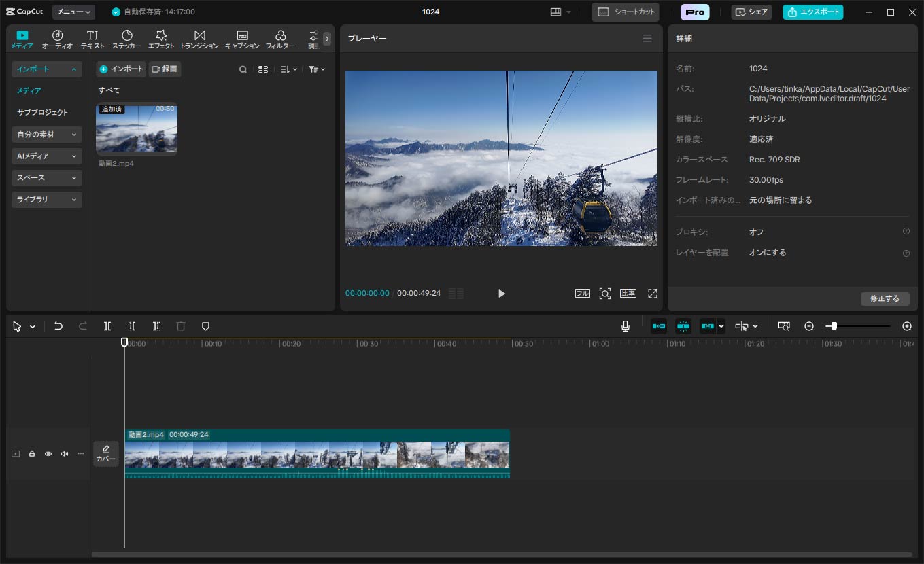
Task: Switch to the オーディオ tab
Action: pyautogui.click(x=57, y=39)
